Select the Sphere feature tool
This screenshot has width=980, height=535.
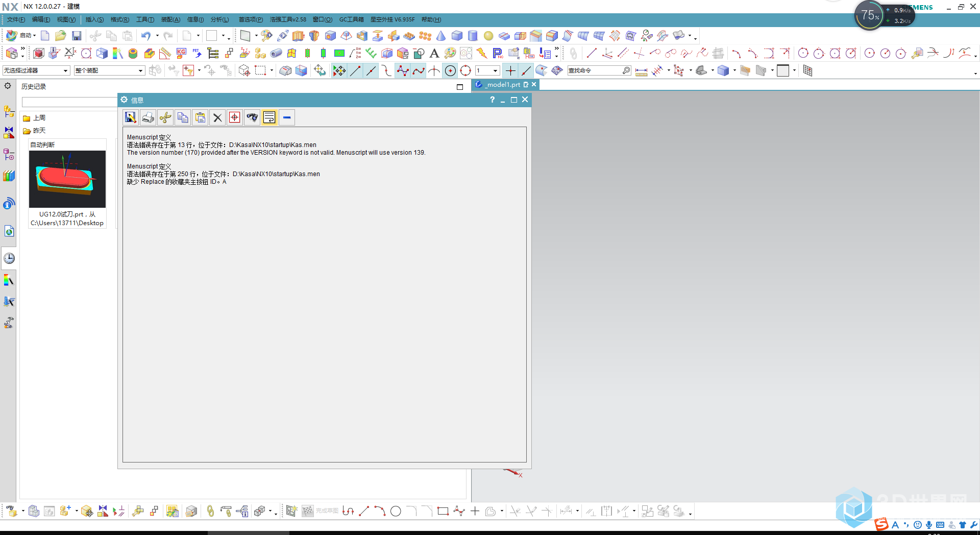pyautogui.click(x=488, y=36)
